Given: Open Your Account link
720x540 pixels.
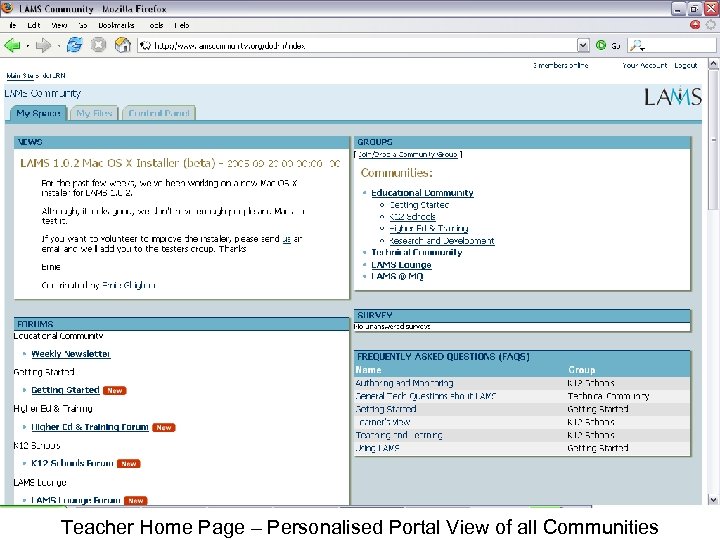Looking at the screenshot, I should pyautogui.click(x=645, y=65).
